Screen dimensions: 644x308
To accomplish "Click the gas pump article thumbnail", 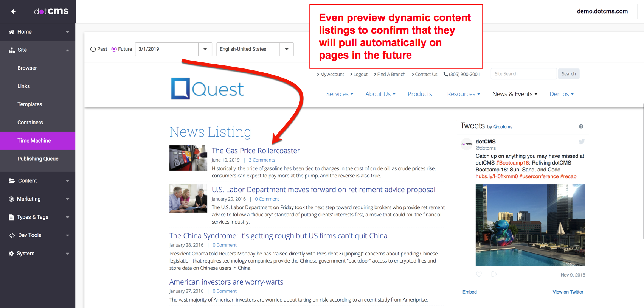I will pyautogui.click(x=188, y=158).
